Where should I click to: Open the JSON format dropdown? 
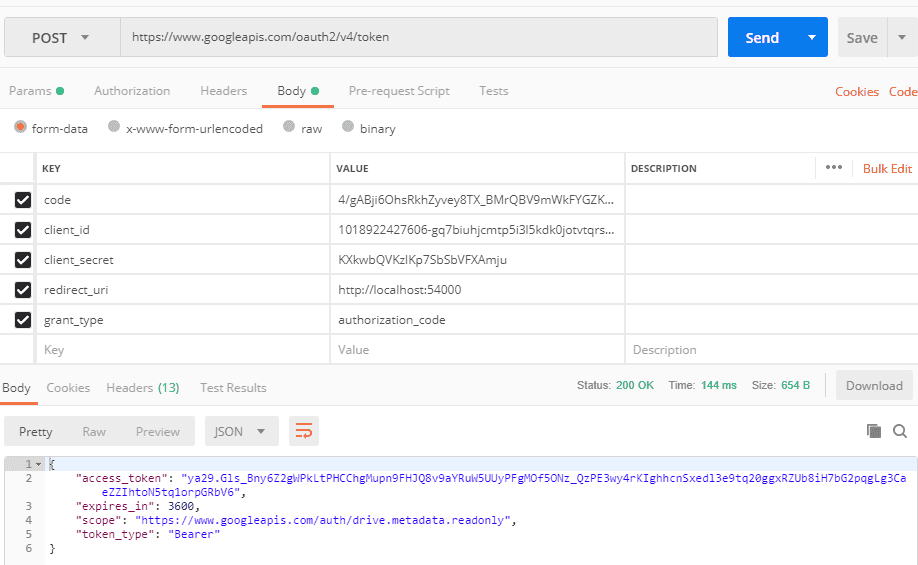pyautogui.click(x=242, y=432)
